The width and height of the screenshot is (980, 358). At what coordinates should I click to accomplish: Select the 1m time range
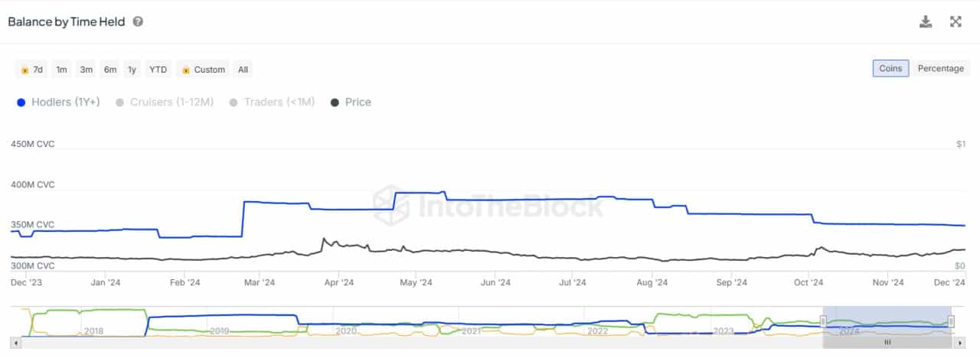[x=61, y=70]
